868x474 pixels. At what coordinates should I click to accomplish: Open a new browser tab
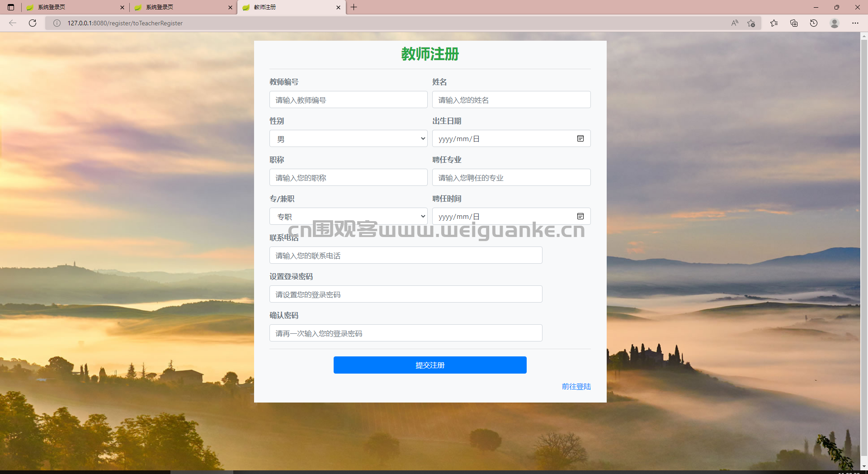(354, 7)
